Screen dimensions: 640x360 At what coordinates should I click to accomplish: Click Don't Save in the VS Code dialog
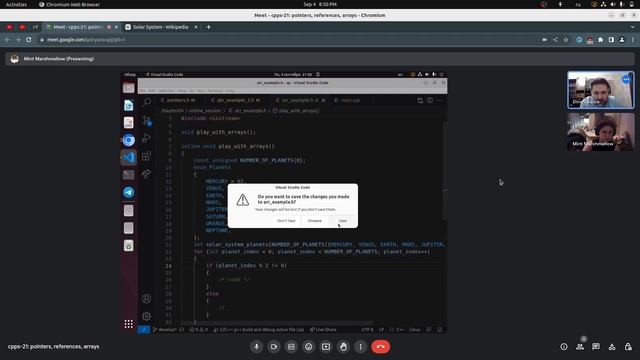coord(286,220)
